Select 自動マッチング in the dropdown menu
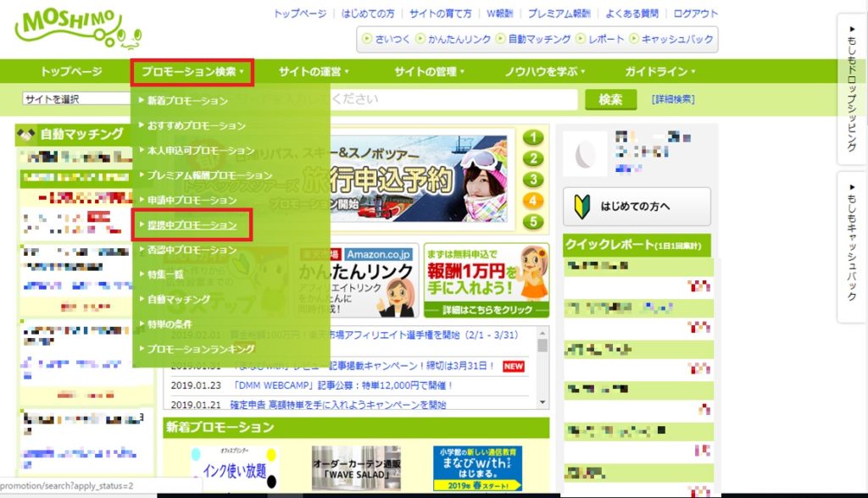The height and width of the screenshot is (498, 868). (x=178, y=299)
